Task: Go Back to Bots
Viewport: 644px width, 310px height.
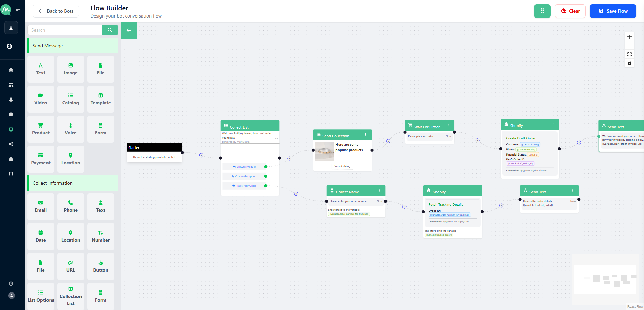Action: pos(56,11)
